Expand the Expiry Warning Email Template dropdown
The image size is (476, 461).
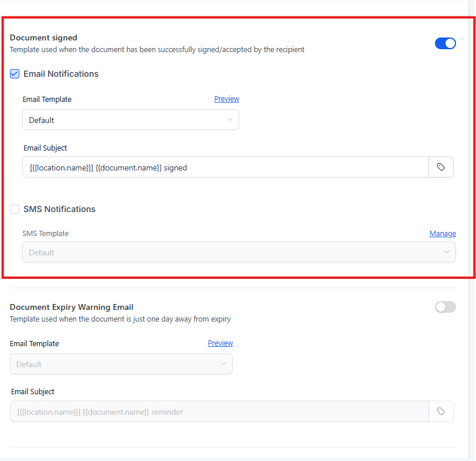coord(121,364)
